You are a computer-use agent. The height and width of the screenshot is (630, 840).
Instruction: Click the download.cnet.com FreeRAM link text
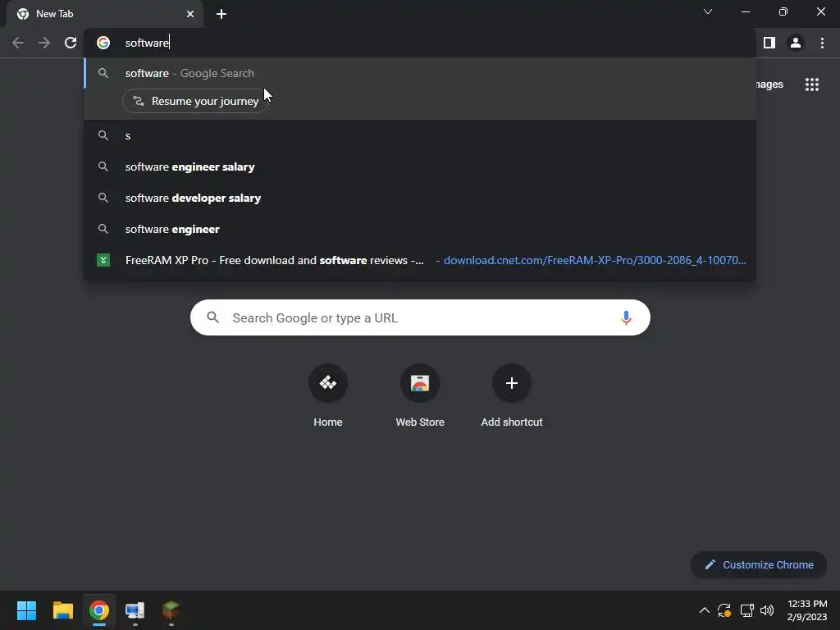(x=595, y=260)
